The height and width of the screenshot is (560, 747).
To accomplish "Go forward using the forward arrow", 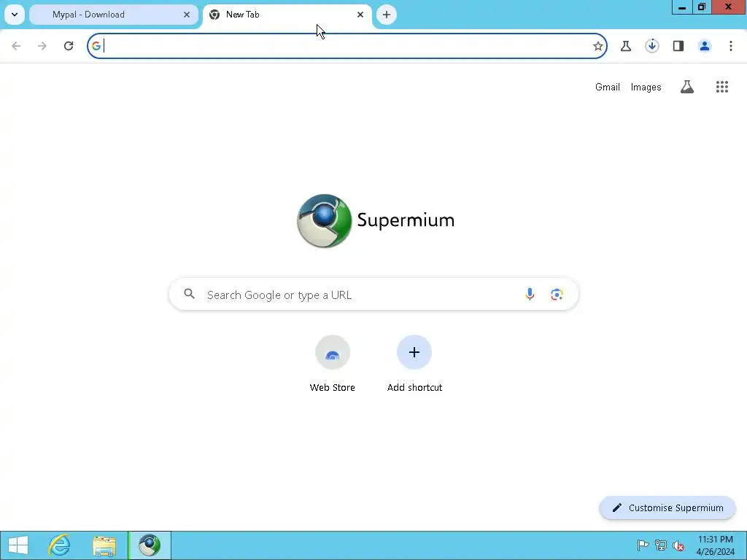I will coord(42,46).
